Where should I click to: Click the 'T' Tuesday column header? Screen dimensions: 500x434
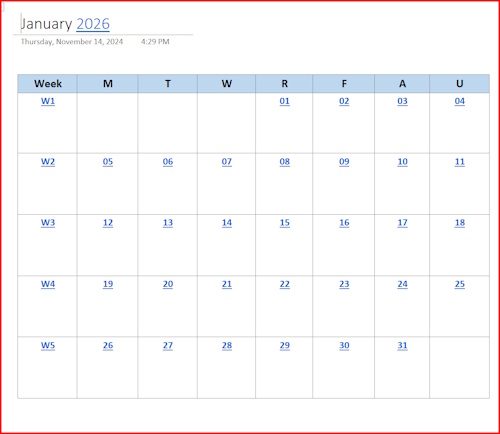[168, 84]
